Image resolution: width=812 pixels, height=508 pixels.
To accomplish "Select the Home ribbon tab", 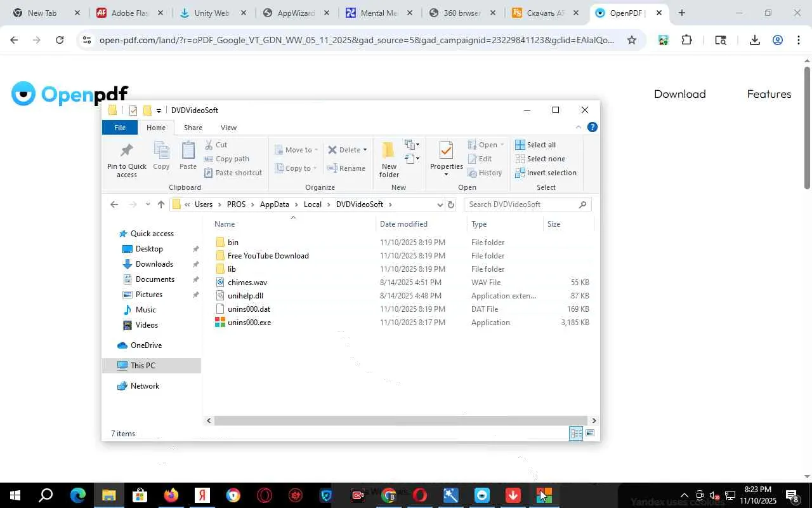I will pos(156,128).
